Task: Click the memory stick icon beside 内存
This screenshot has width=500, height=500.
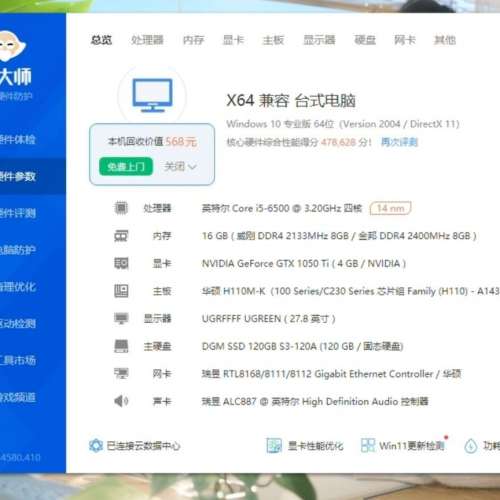Action: [x=121, y=236]
